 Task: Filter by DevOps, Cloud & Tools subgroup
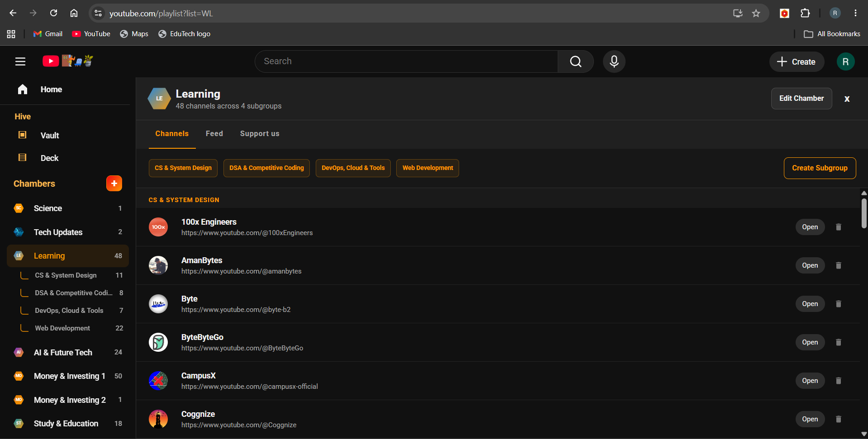point(353,168)
